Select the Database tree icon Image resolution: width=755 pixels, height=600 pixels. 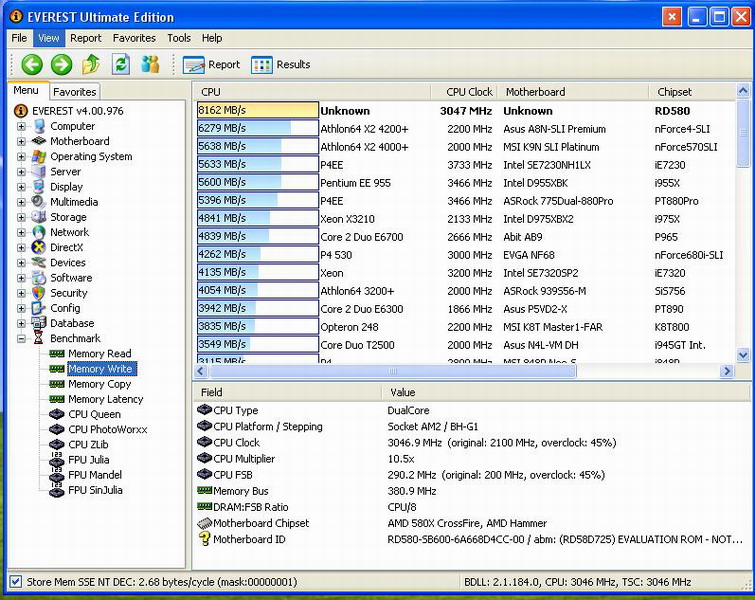tap(39, 323)
